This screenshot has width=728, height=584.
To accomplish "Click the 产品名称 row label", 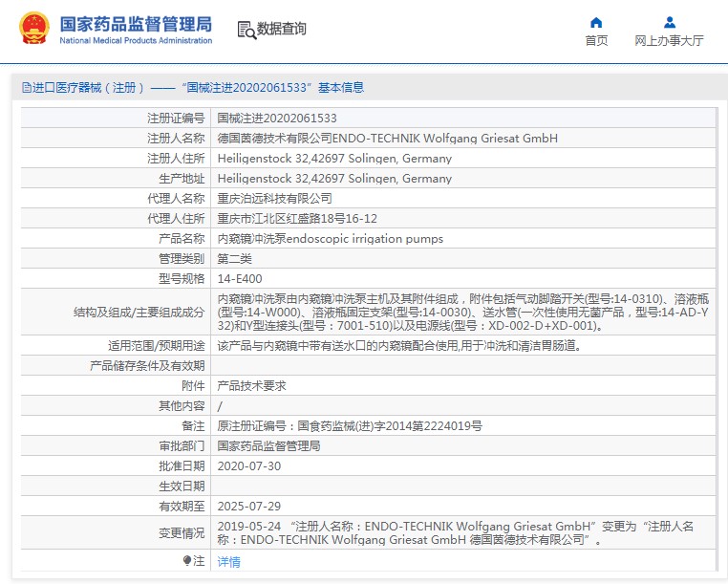I will click(182, 238).
